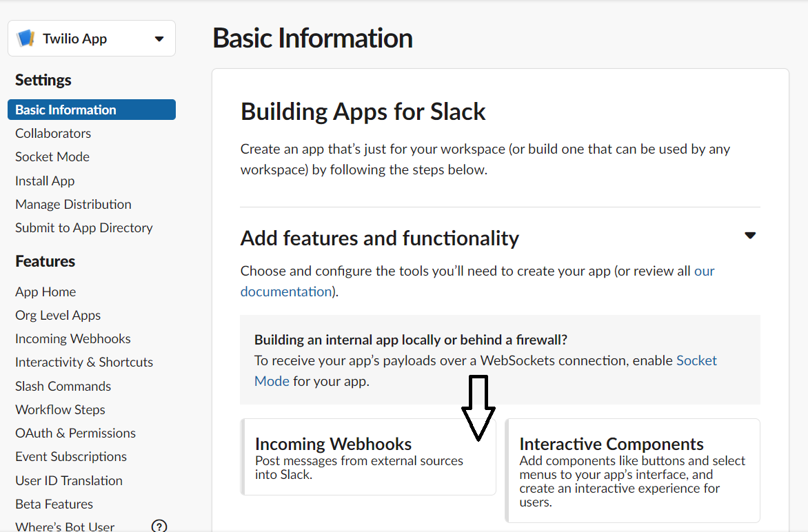Open Beta Features page
The width and height of the screenshot is (808, 532).
tap(54, 504)
